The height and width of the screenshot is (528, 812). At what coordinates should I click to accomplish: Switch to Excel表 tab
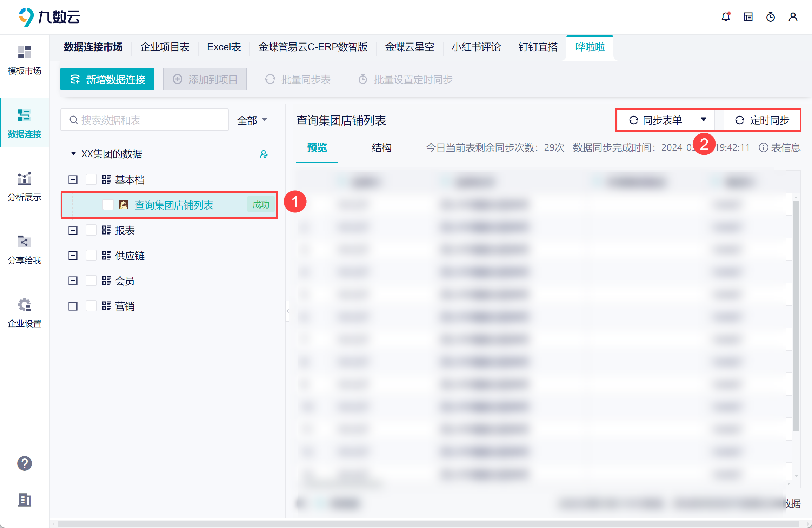pos(224,47)
